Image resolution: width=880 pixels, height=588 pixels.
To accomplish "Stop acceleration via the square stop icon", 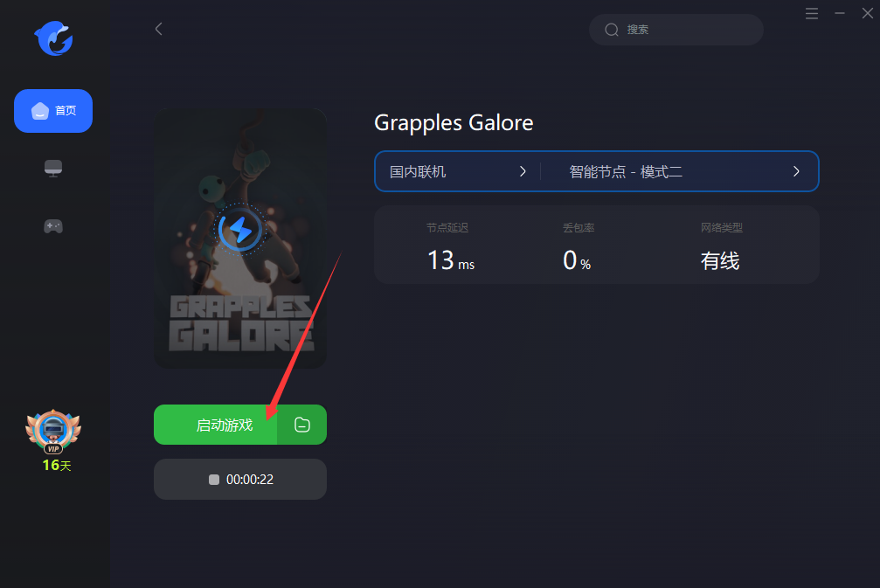I will (x=214, y=479).
